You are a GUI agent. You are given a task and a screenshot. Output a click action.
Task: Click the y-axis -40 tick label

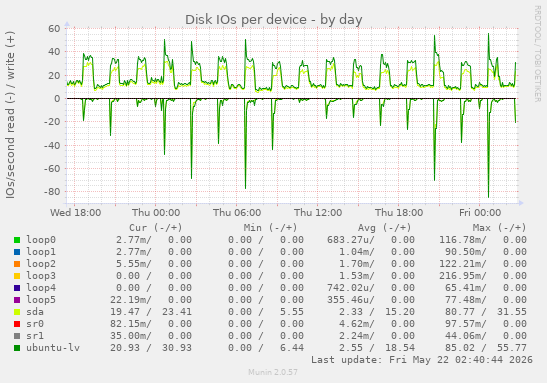52,145
